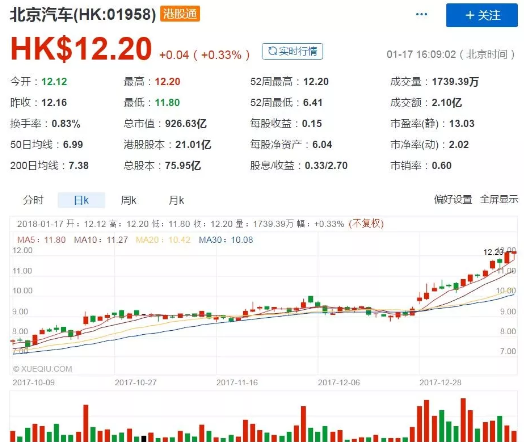Select the current price HK$12.20
524x442 pixels.
click(x=81, y=49)
